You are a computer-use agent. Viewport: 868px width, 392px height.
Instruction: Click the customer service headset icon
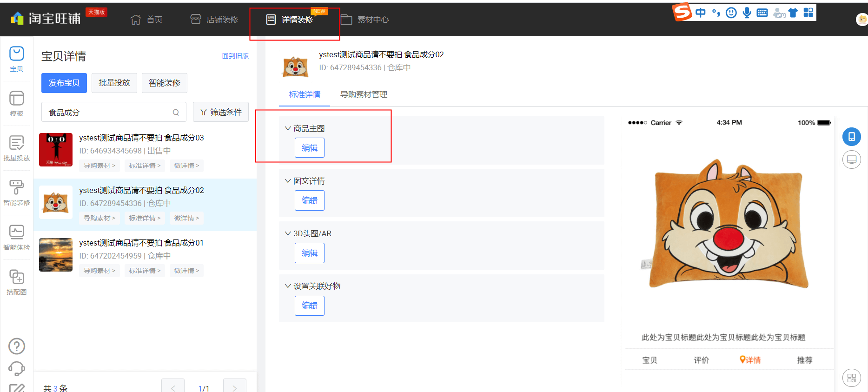17,369
